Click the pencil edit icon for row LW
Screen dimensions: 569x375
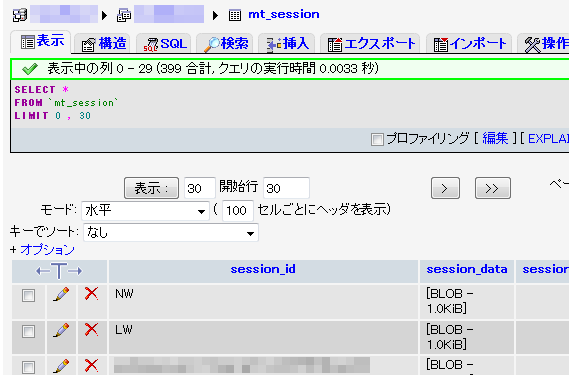point(61,330)
